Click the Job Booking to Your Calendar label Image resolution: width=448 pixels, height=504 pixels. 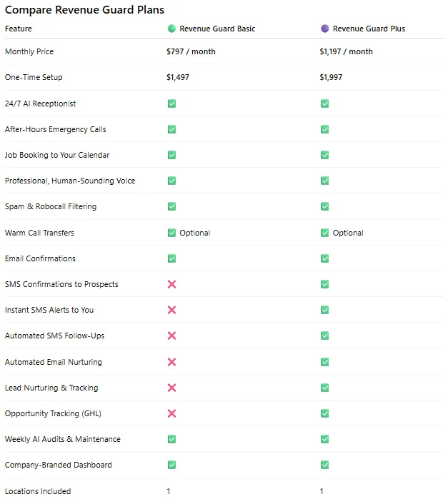(x=57, y=155)
